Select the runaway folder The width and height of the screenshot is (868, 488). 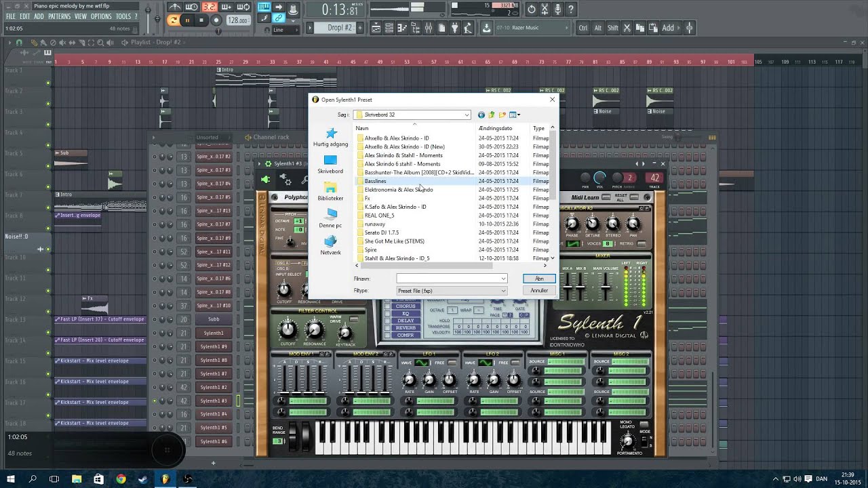[374, 224]
